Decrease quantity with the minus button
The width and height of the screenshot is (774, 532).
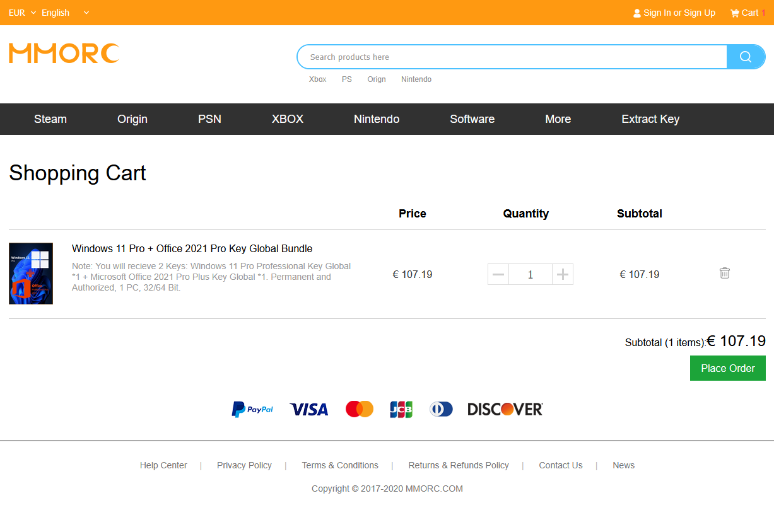click(498, 274)
